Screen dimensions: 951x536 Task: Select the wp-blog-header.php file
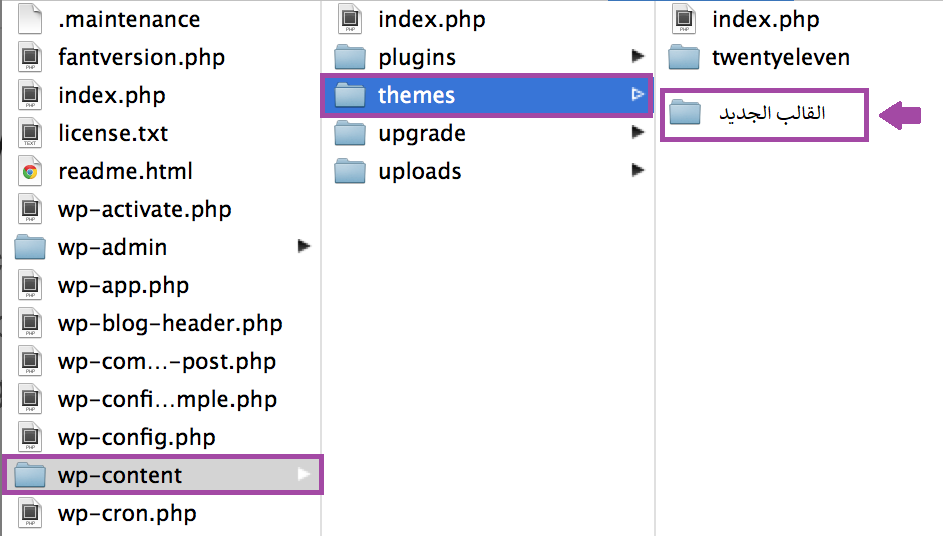click(x=170, y=323)
